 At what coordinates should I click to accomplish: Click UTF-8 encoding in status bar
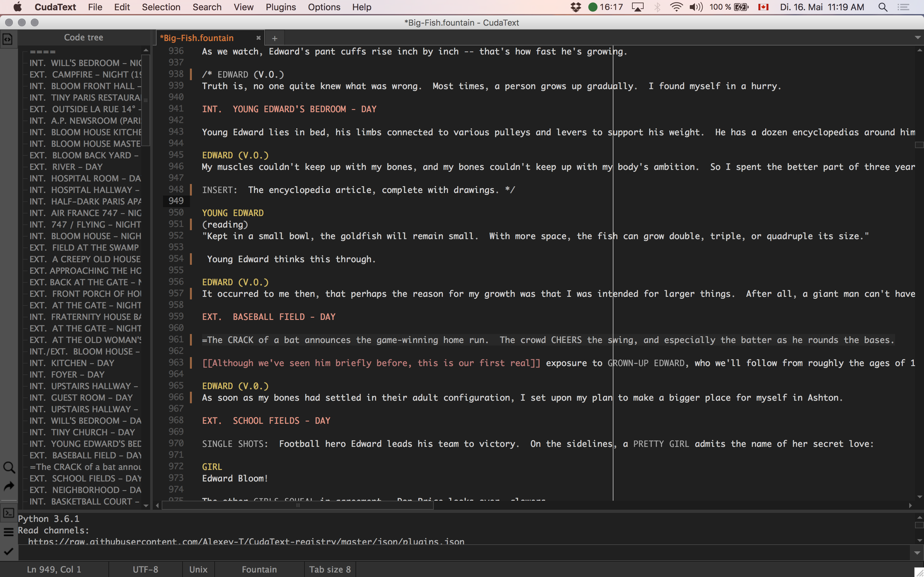145,569
